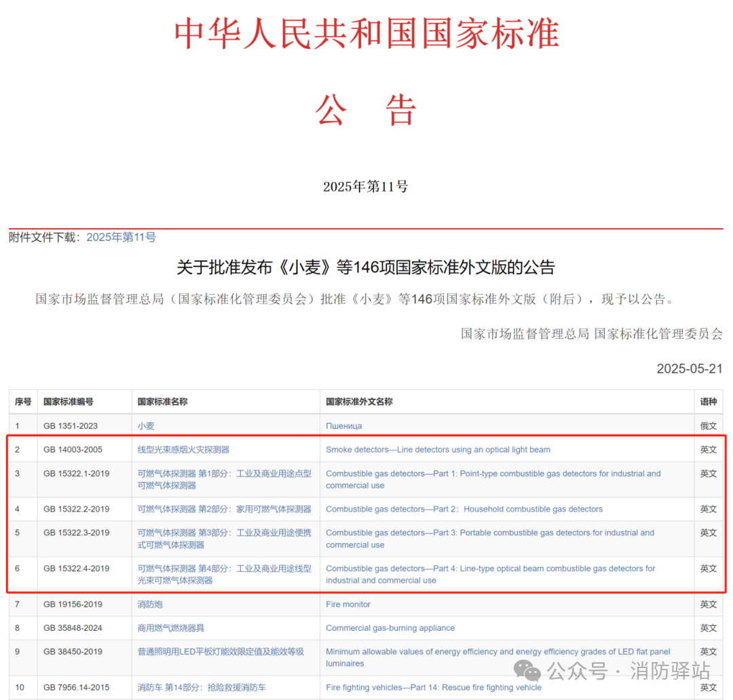Open 可燃气体探测器 第4部分 standard link
Viewport: 733px width, 700px height.
(x=225, y=574)
